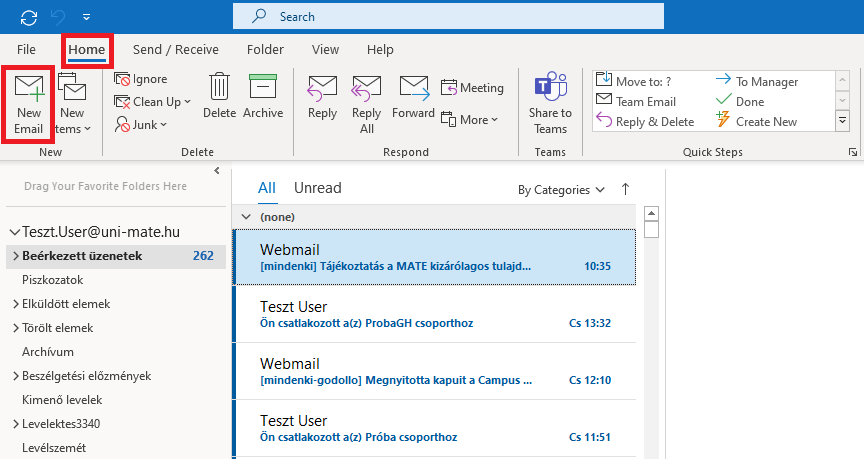The width and height of the screenshot is (864, 459).
Task: Collapse the Teszt.User@uni-mate.hu account
Action: click(15, 233)
